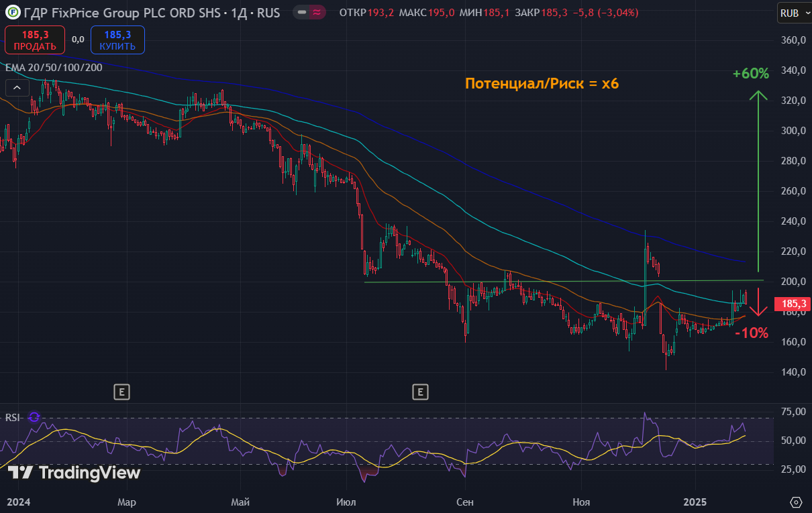Click the RUS exchange label
Image resolution: width=812 pixels, height=513 pixels.
[268, 13]
